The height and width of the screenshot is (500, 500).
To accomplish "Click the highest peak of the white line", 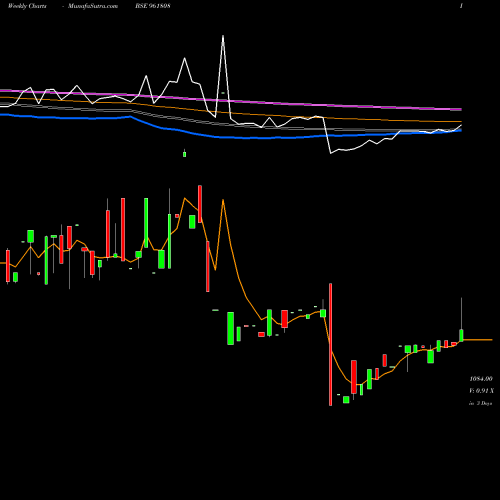I will [223, 36].
